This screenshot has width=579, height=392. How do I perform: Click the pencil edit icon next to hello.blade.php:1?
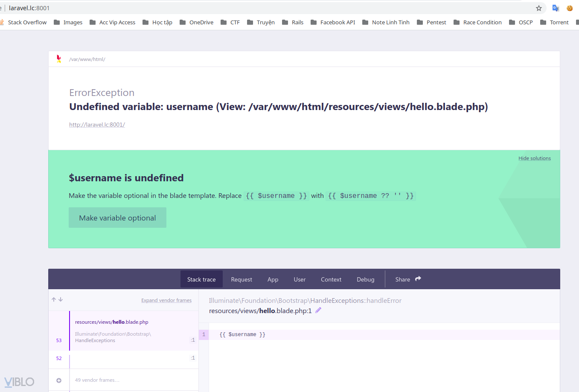coord(318,311)
